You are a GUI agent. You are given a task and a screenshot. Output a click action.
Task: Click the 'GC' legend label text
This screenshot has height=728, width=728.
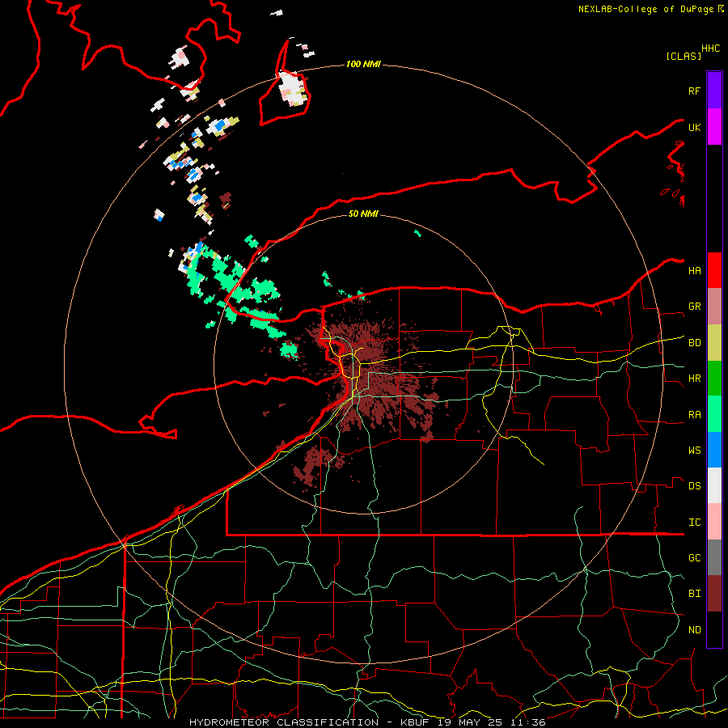coord(694,558)
